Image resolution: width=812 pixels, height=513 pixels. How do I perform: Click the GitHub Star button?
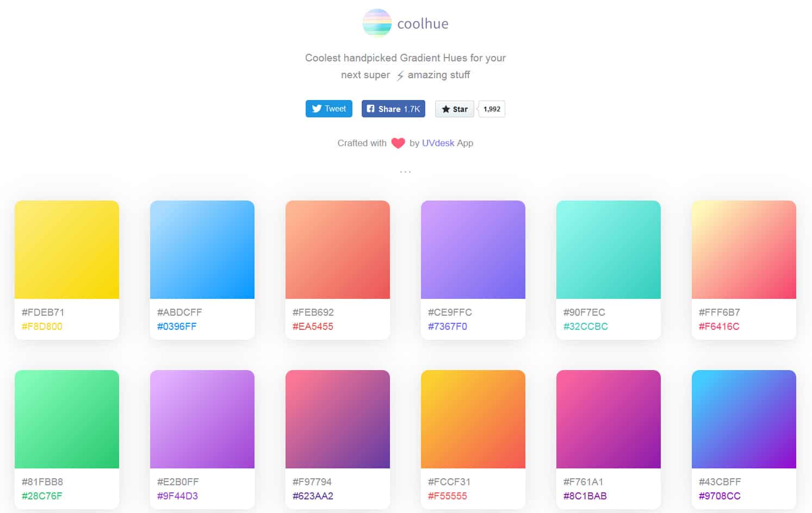point(455,109)
